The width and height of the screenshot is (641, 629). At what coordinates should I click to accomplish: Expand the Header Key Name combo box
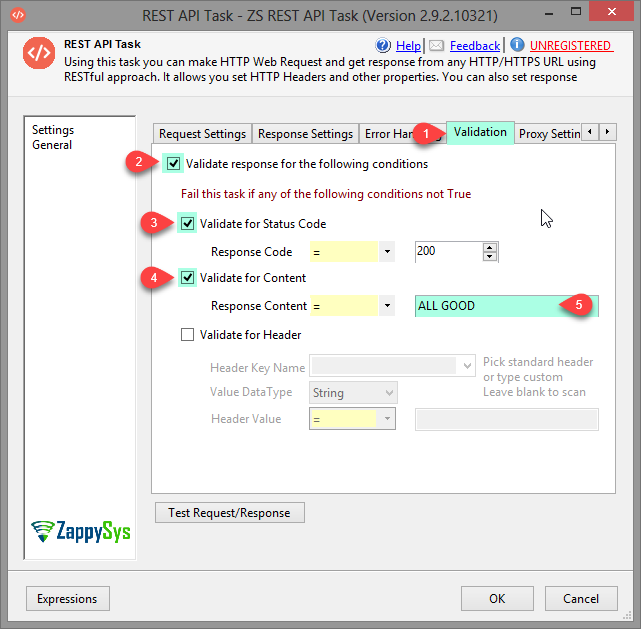(467, 366)
